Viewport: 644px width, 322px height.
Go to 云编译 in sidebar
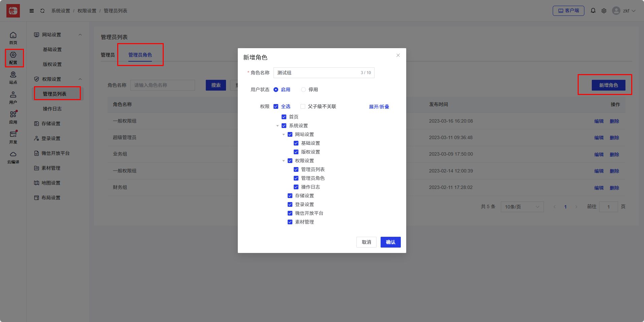[x=13, y=157]
